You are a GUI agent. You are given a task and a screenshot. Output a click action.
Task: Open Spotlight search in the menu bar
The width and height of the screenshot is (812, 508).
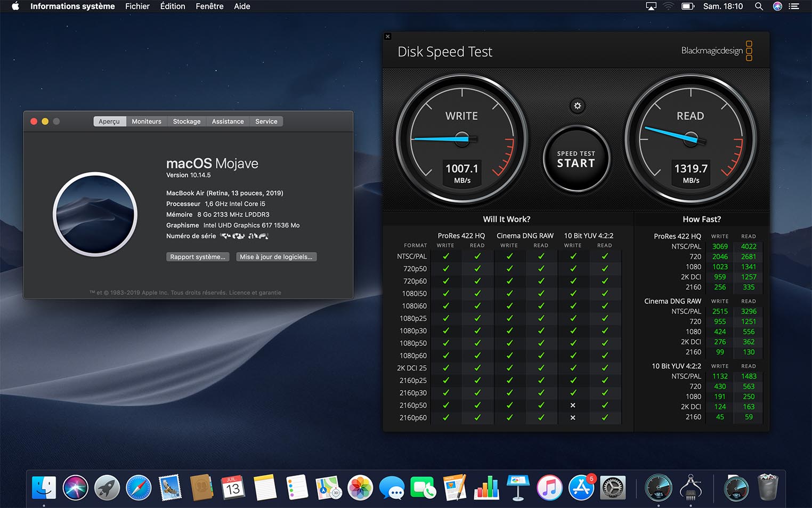[x=759, y=6]
